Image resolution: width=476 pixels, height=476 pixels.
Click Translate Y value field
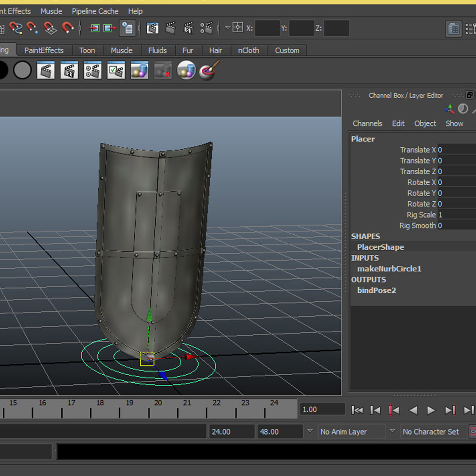coord(456,160)
